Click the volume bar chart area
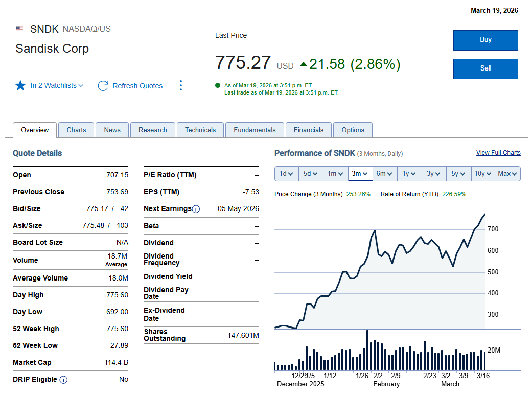The height and width of the screenshot is (397, 532). 380,350
